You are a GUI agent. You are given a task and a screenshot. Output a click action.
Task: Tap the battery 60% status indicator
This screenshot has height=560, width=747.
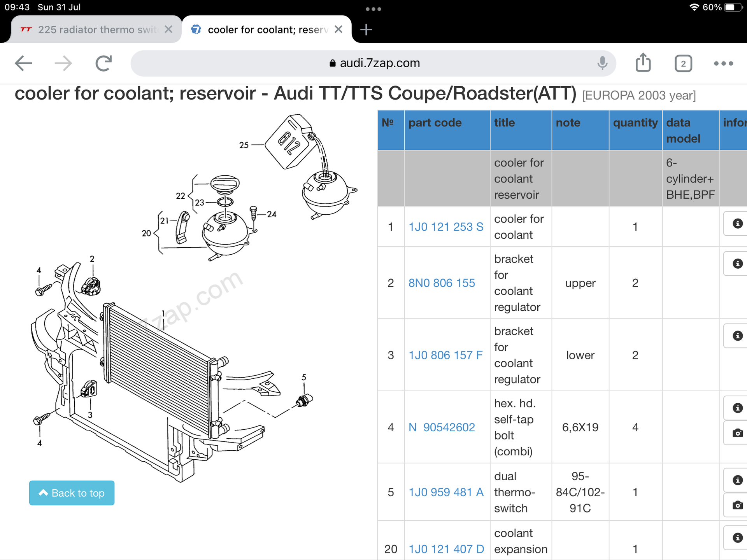pyautogui.click(x=722, y=7)
